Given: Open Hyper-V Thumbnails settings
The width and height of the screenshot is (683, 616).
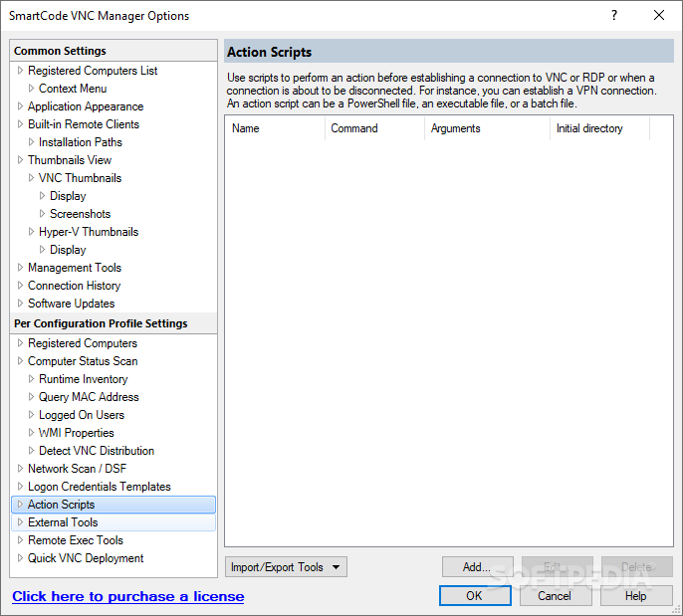Looking at the screenshot, I should [89, 232].
